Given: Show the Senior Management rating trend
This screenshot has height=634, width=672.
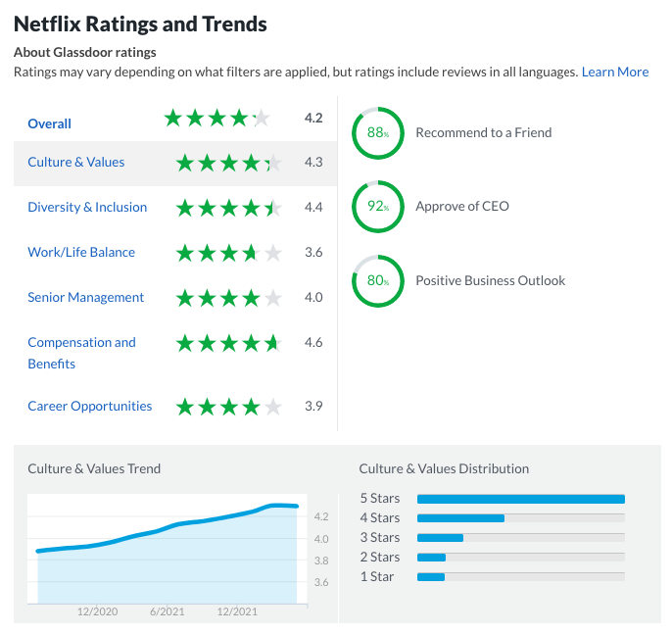Looking at the screenshot, I should click(86, 297).
